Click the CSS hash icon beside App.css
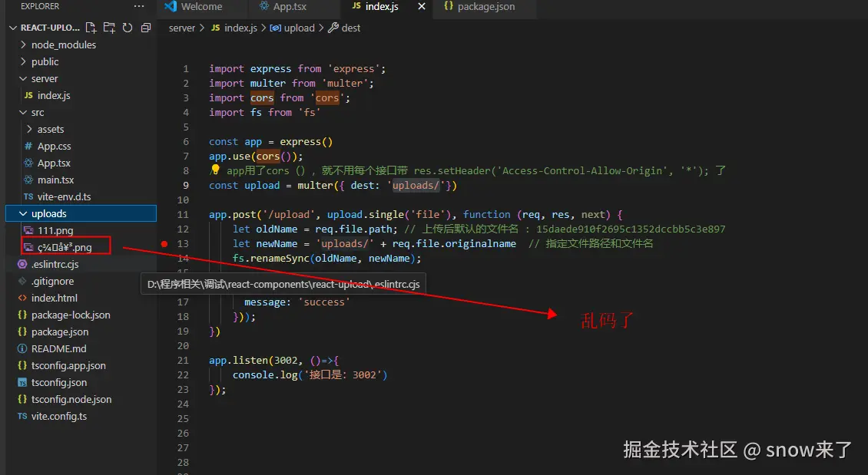Screen dimensions: 868x475 pos(28,146)
